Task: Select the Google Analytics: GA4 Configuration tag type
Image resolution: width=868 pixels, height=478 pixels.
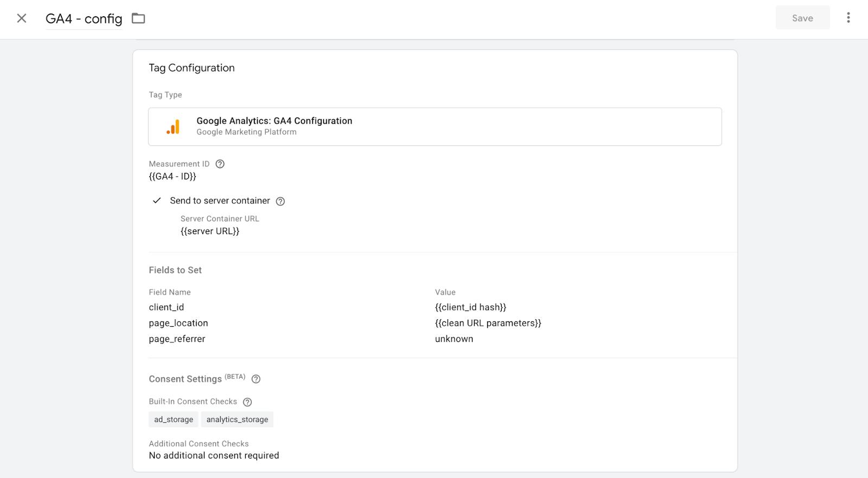Action: tap(435, 126)
